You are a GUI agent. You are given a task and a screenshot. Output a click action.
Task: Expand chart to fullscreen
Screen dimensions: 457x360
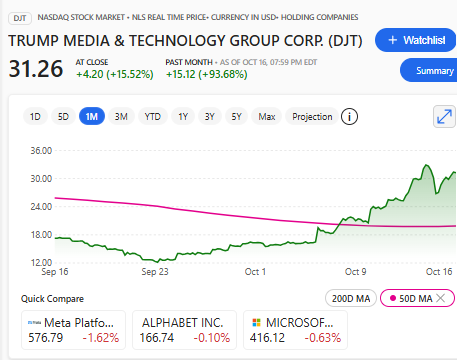coord(445,117)
